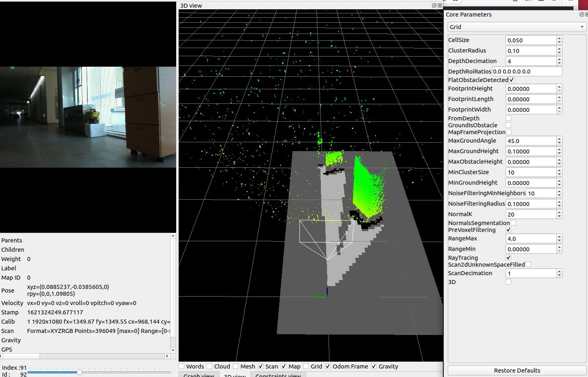The height and width of the screenshot is (377, 588).
Task: Disable the Scan display checkbox
Action: coord(261,366)
